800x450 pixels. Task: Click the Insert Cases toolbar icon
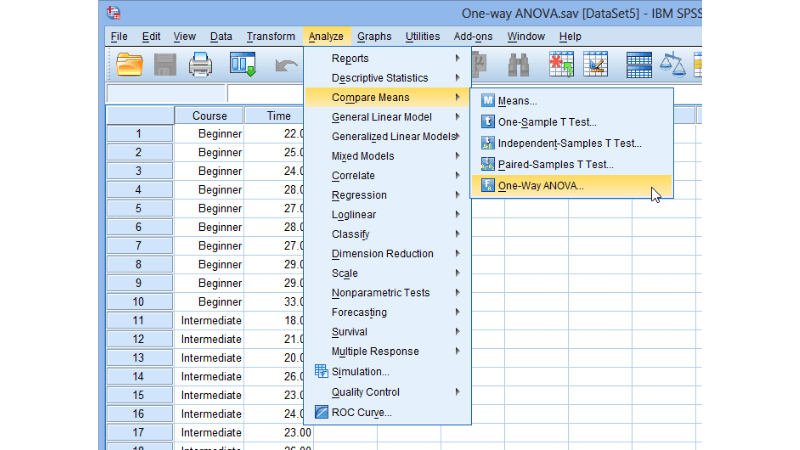[x=561, y=64]
